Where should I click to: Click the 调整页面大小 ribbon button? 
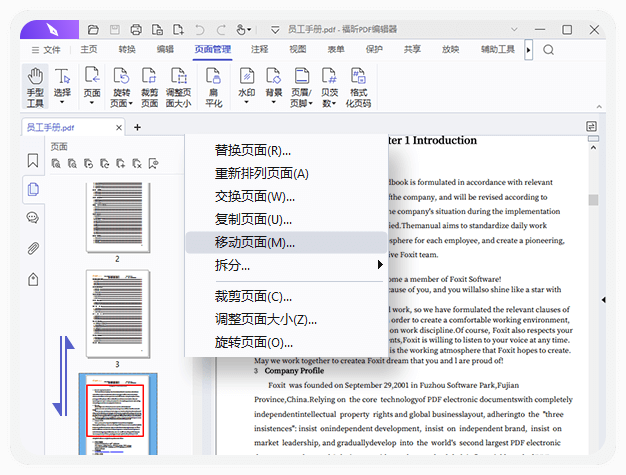pos(178,87)
